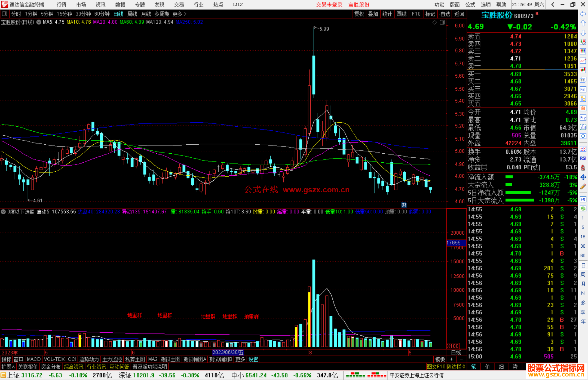Click the f(x) formula icon in sidebar
Viewport: 588px width, 380px height.
coord(583,127)
